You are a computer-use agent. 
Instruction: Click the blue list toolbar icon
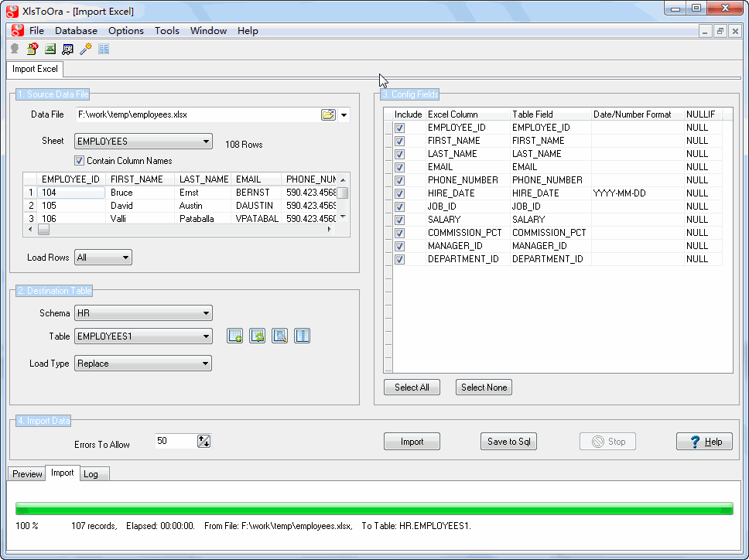104,49
